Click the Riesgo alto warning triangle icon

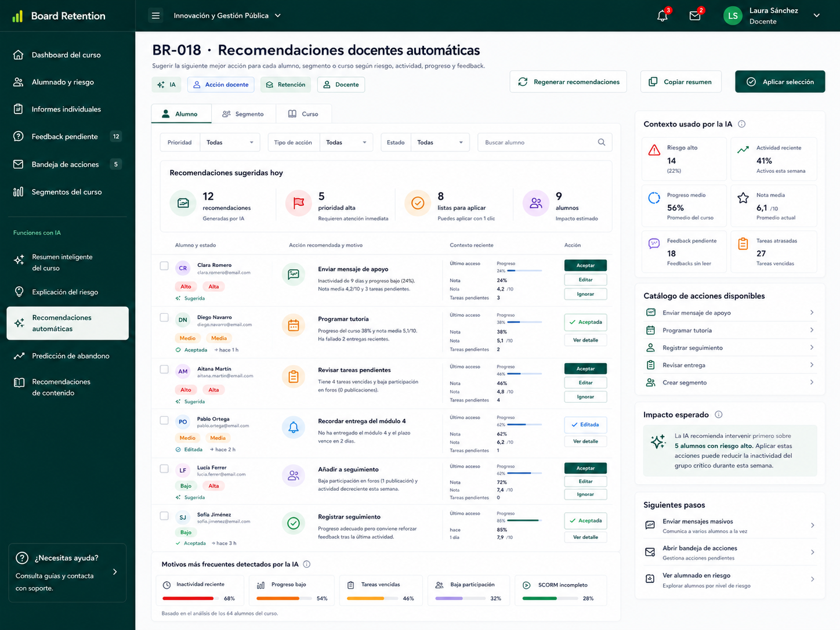pyautogui.click(x=654, y=150)
